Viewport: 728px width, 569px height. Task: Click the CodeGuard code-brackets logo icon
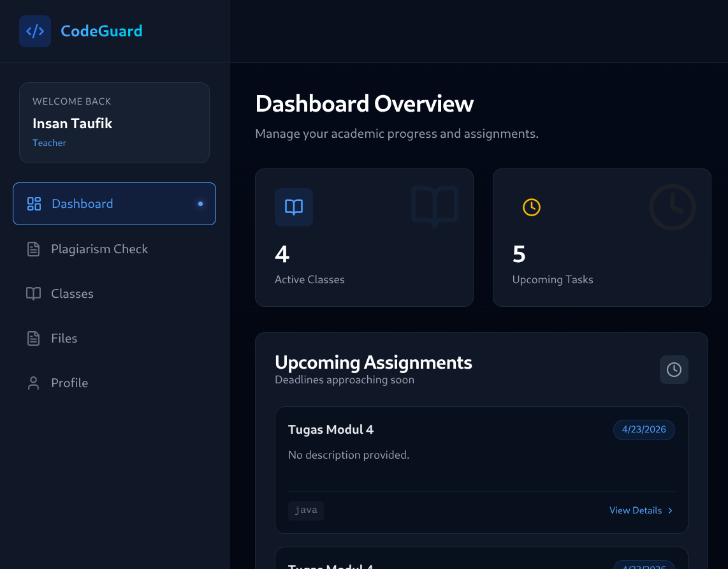(35, 31)
